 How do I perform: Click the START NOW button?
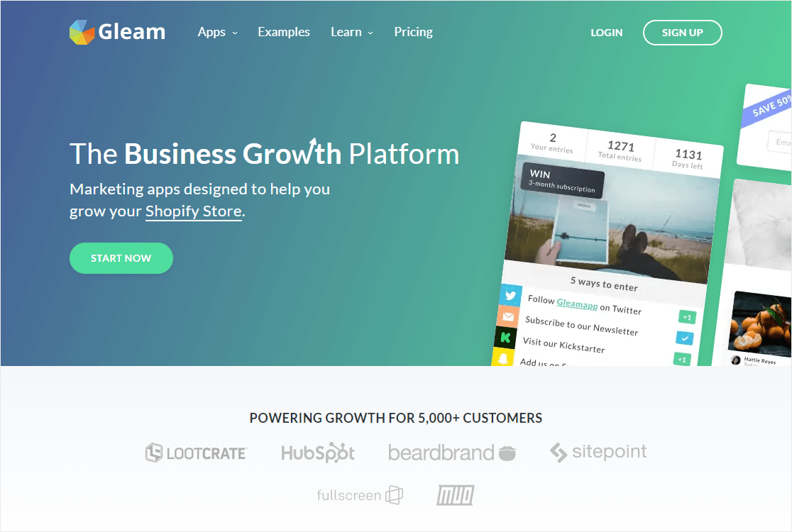(x=121, y=258)
